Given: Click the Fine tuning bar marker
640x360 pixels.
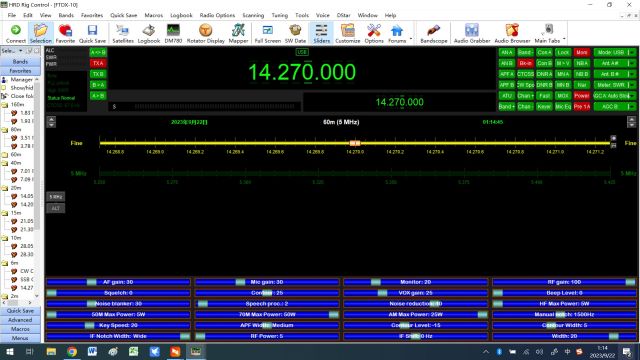Looking at the screenshot, I should (355, 143).
